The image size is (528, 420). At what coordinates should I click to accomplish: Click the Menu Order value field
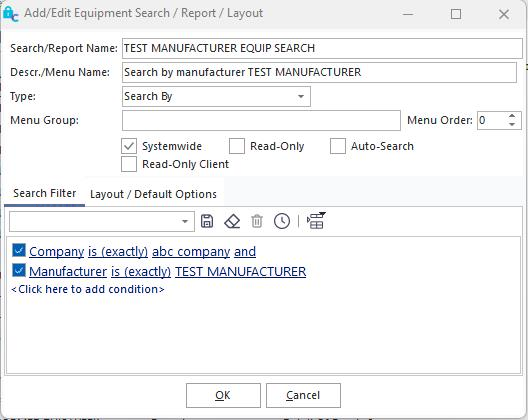(x=492, y=120)
